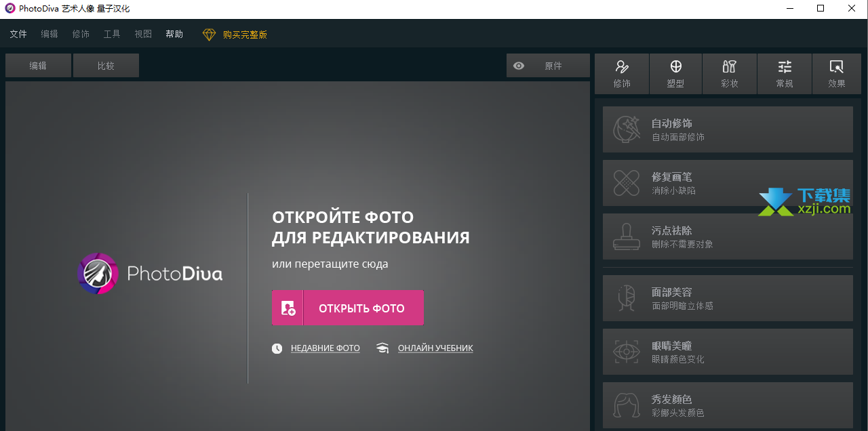The image size is (868, 431).
Task: Click the add-photo icon on pink button
Action: (x=288, y=308)
